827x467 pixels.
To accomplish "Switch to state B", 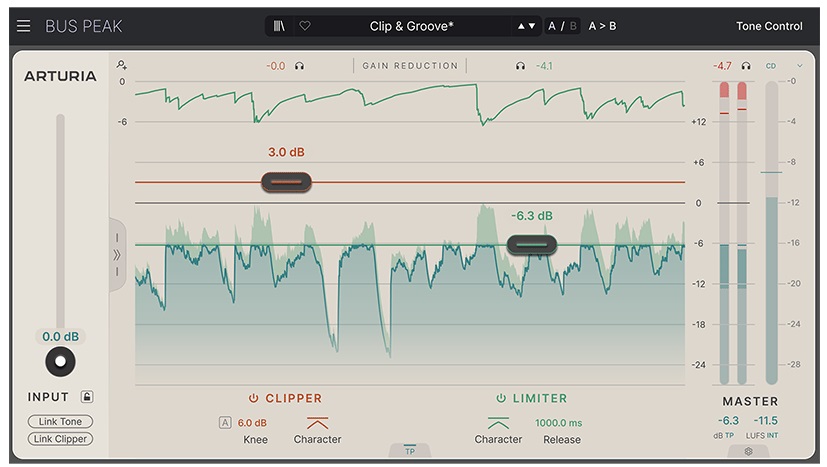I will (x=573, y=26).
